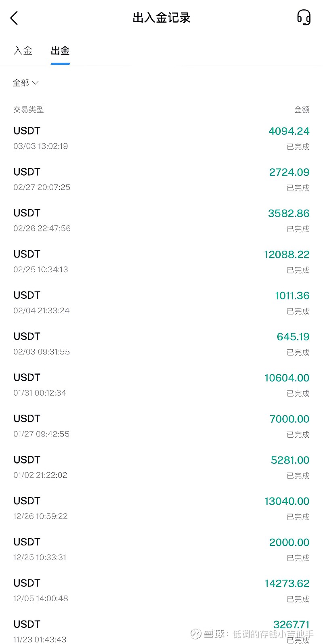Tap the 12088.22 withdrawal amount
This screenshot has width=323, height=644.
pyautogui.click(x=287, y=255)
